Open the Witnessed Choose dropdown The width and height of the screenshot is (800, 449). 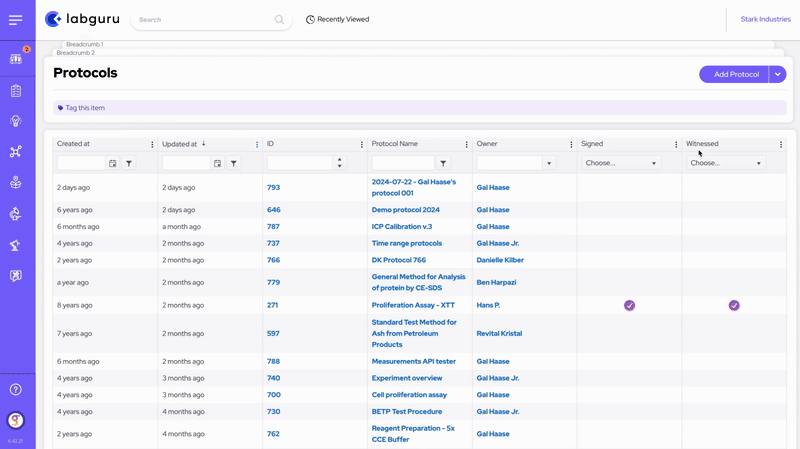pos(726,163)
